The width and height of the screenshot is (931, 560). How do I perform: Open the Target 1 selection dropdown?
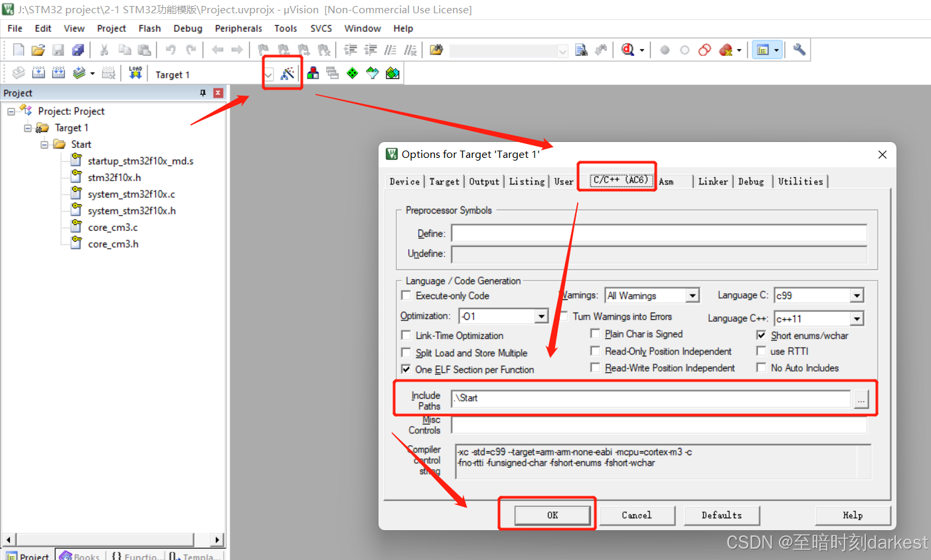point(268,75)
